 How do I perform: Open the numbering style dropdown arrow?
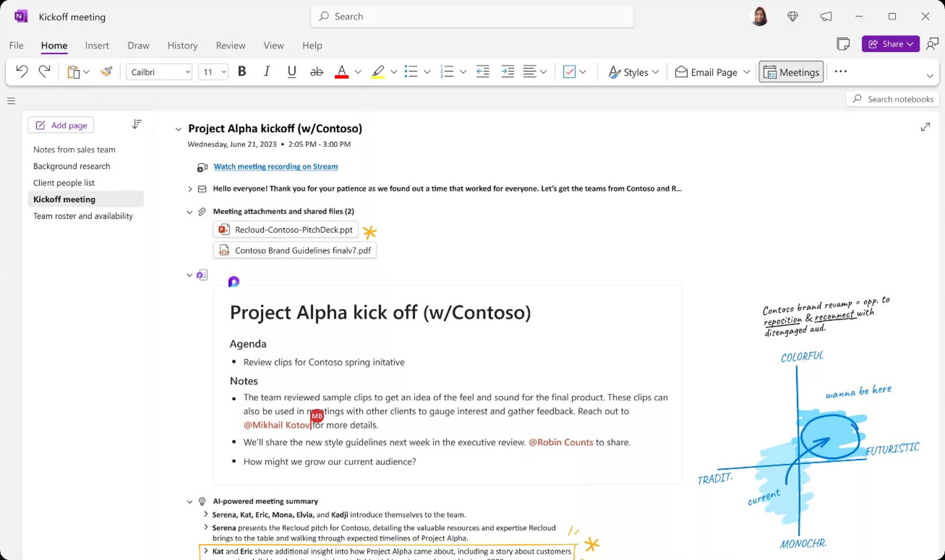pyautogui.click(x=463, y=72)
